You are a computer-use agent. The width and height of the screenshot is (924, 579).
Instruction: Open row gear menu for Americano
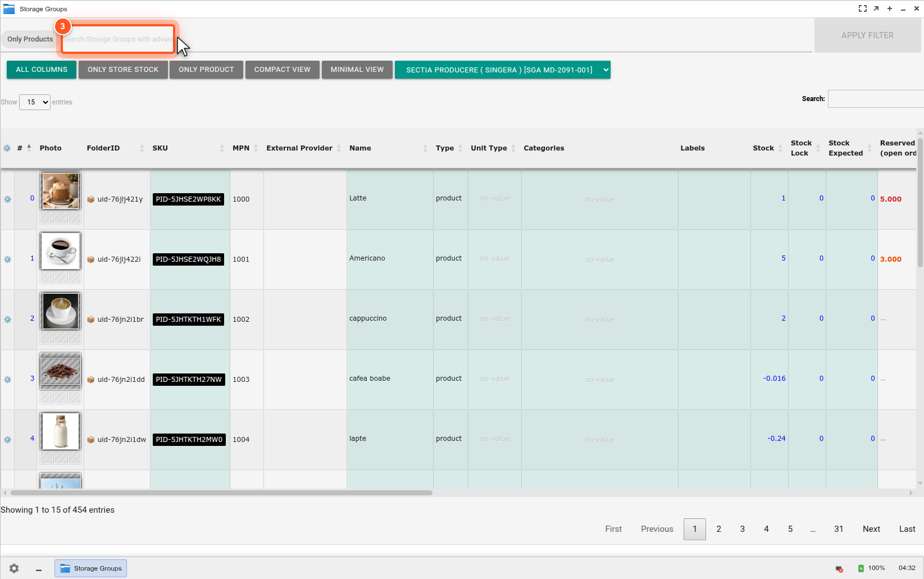coord(7,259)
